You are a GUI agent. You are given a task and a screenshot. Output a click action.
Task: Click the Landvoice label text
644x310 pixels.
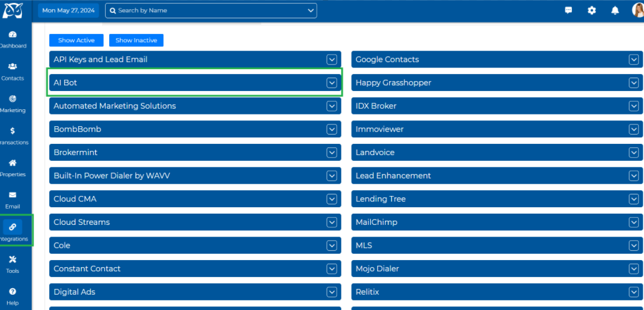tap(375, 152)
